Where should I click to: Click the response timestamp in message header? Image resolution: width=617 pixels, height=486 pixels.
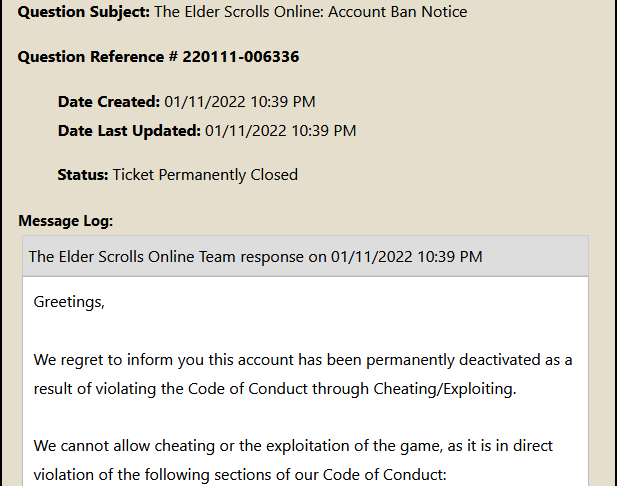pyautogui.click(x=407, y=256)
